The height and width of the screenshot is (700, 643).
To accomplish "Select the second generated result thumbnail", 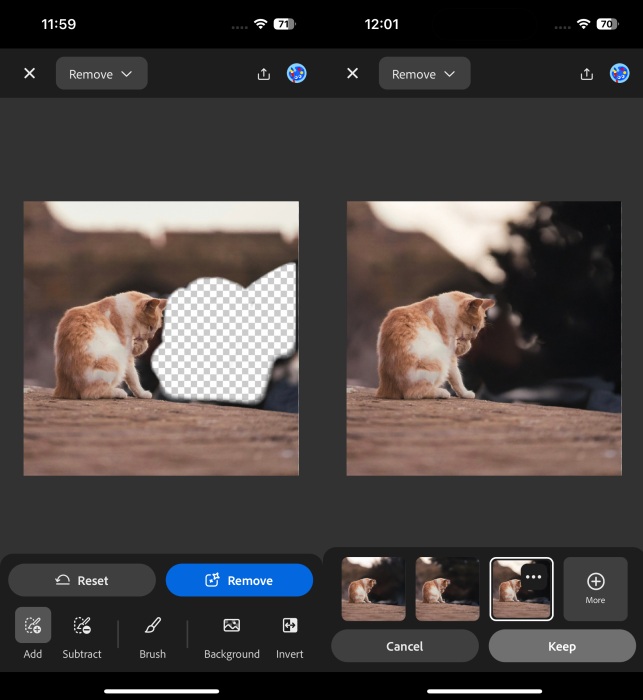I will tap(447, 589).
